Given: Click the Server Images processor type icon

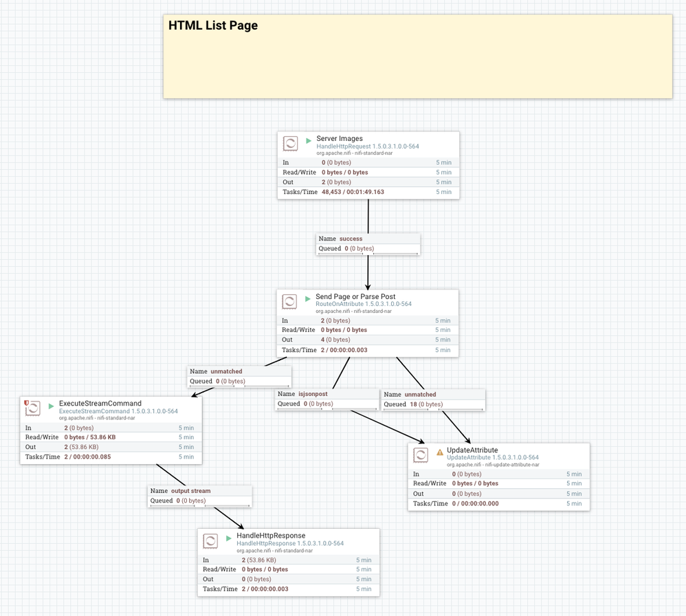Looking at the screenshot, I should tap(291, 143).
